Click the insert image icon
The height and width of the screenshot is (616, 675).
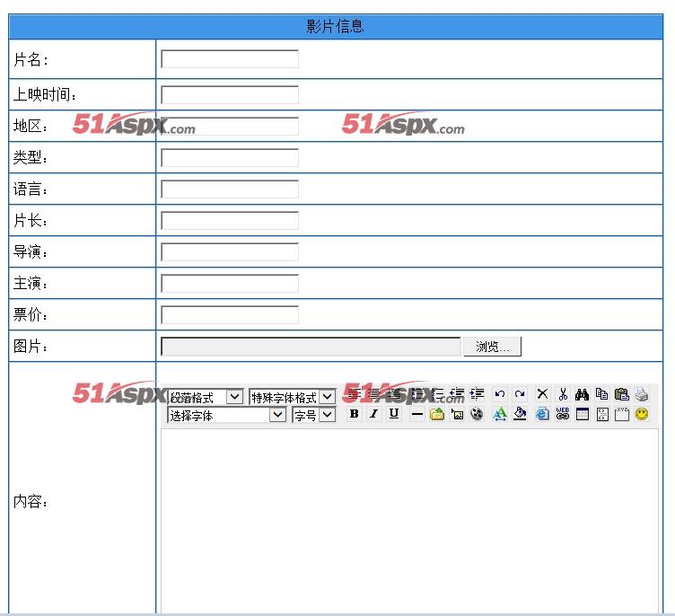(x=457, y=414)
